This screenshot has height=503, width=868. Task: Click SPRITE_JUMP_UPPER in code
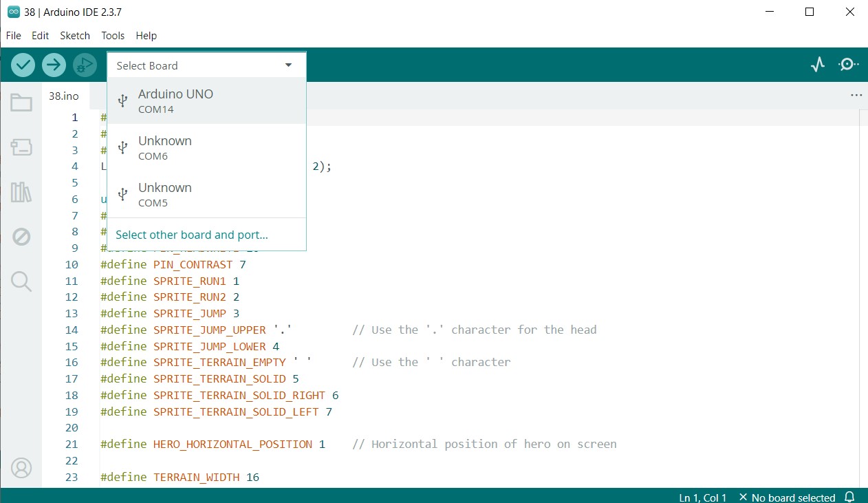[x=210, y=330]
